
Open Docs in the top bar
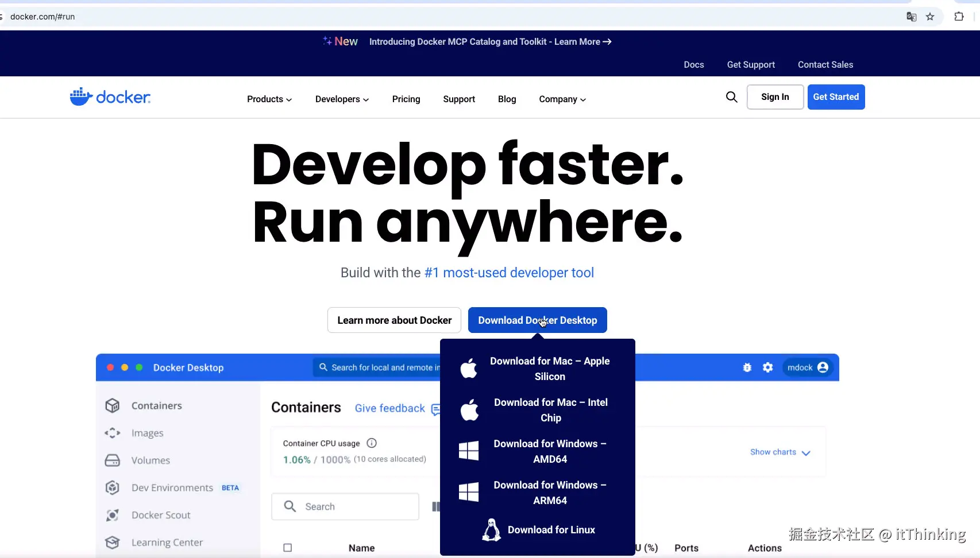(694, 65)
